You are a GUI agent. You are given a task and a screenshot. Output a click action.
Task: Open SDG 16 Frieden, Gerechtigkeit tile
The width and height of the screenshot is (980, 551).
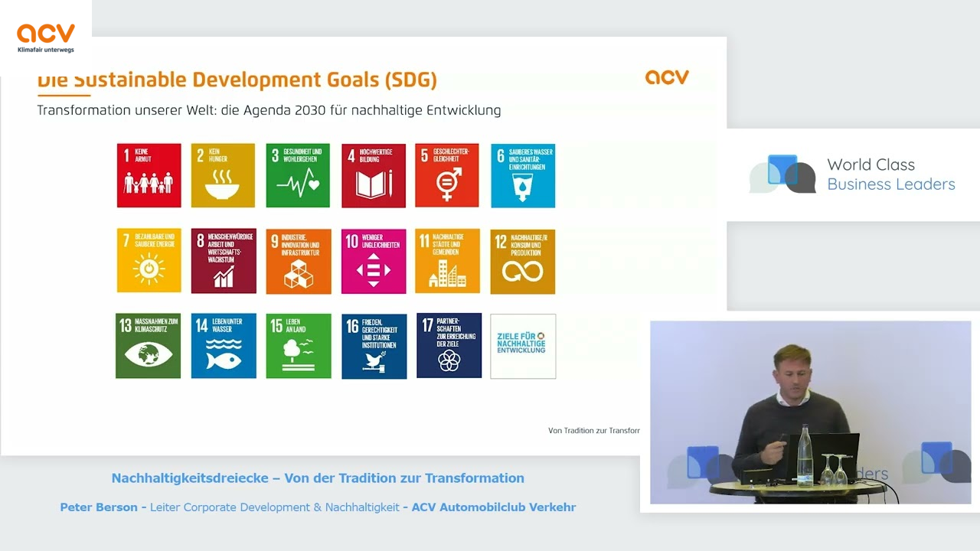click(x=374, y=346)
